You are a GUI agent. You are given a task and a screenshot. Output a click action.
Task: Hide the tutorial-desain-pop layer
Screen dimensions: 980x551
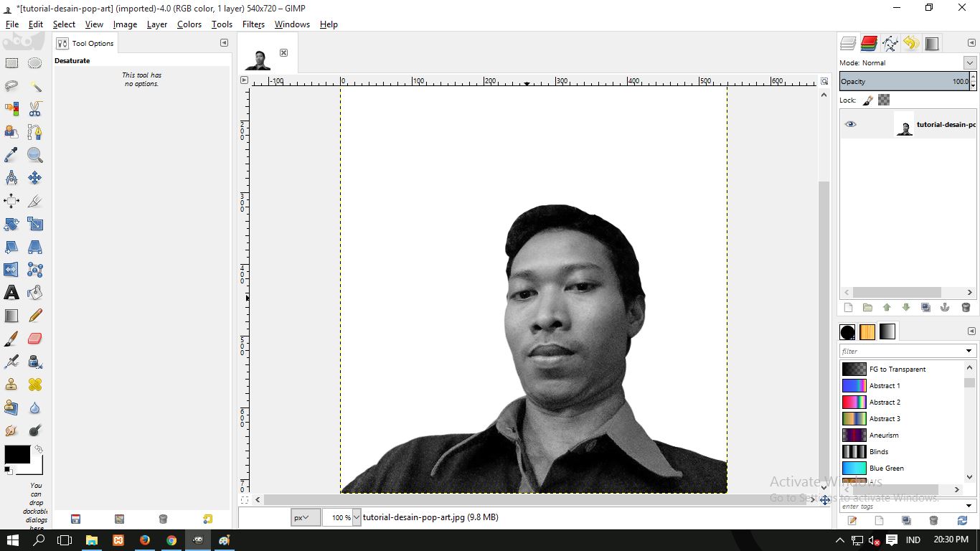click(851, 124)
